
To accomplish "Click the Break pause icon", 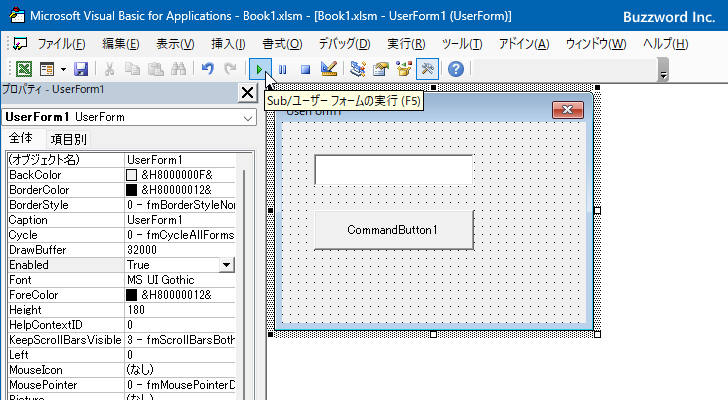I will [x=282, y=70].
